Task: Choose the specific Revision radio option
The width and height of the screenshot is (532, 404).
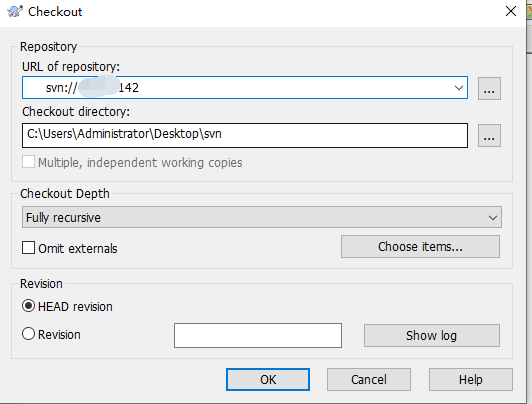Action: pyautogui.click(x=28, y=334)
